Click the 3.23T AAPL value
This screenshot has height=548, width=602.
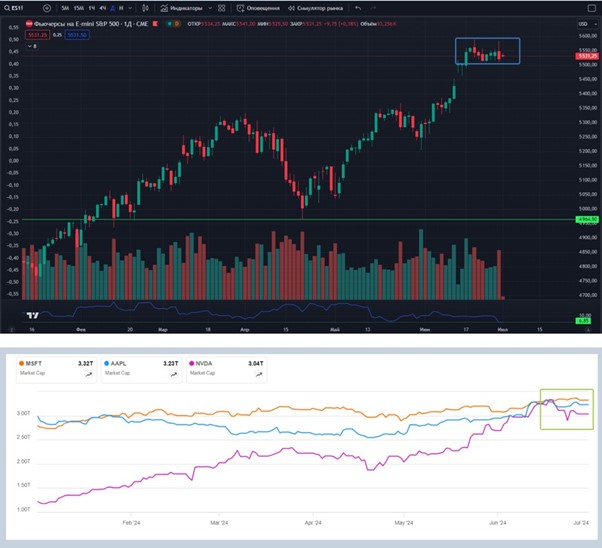(x=171, y=363)
